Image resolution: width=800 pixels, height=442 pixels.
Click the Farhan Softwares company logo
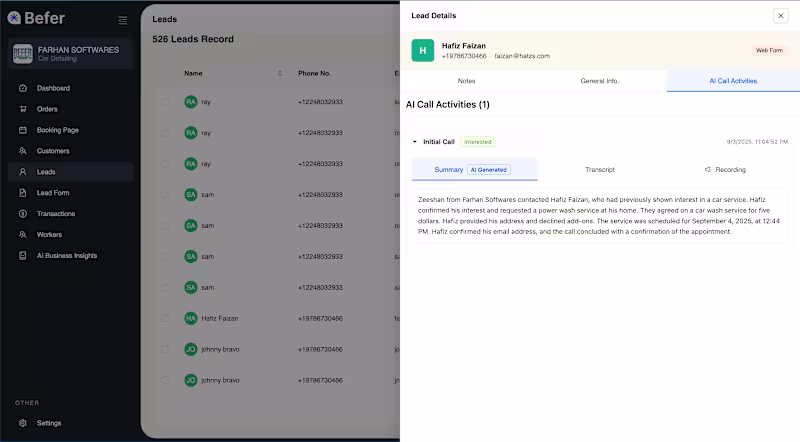22,54
